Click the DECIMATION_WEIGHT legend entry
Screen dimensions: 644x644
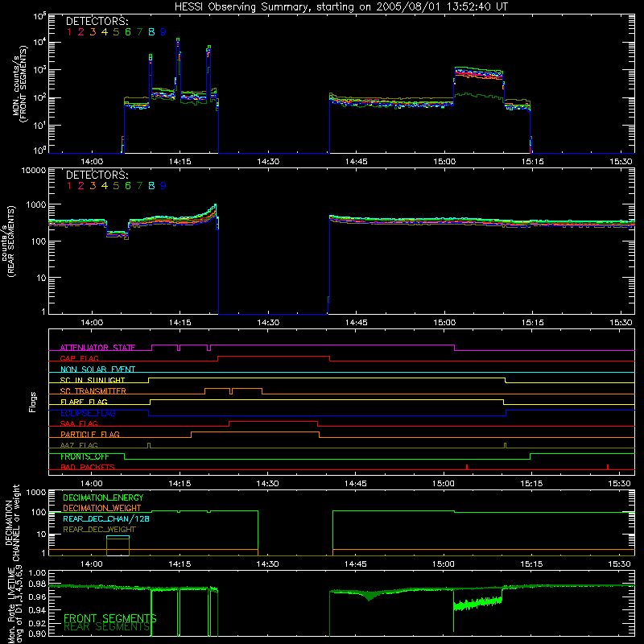pyautogui.click(x=102, y=508)
